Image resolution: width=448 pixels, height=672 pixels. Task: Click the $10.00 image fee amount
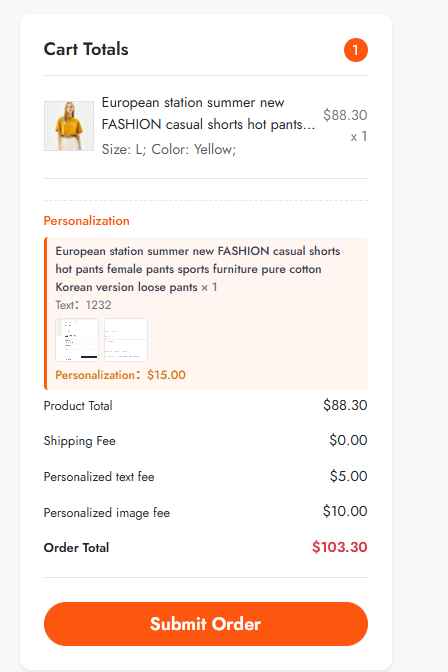coord(345,511)
